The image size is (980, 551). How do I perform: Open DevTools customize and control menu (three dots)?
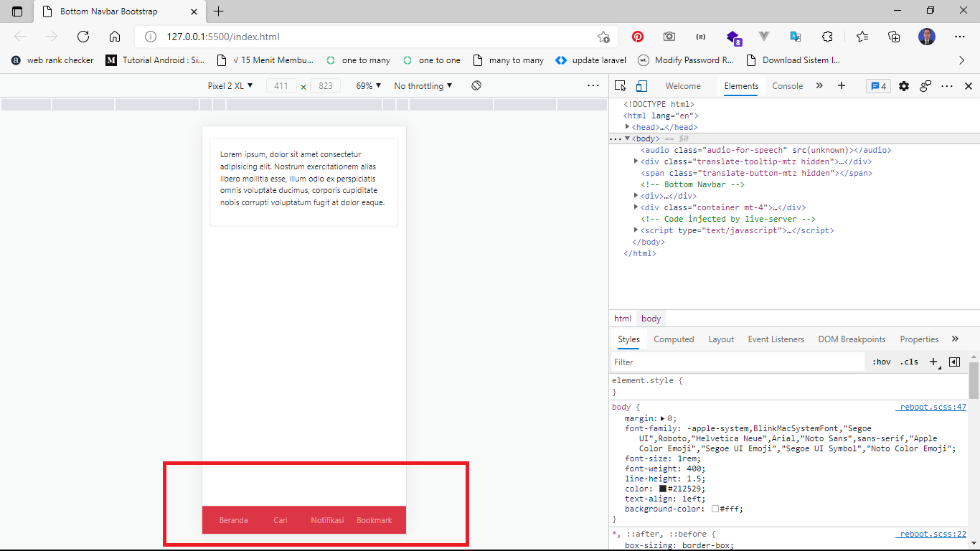coord(947,86)
